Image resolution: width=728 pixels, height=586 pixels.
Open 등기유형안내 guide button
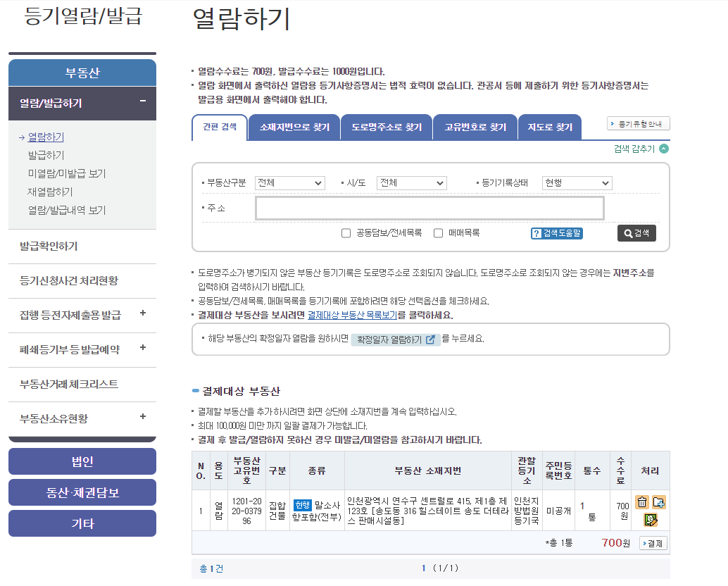pyautogui.click(x=639, y=122)
